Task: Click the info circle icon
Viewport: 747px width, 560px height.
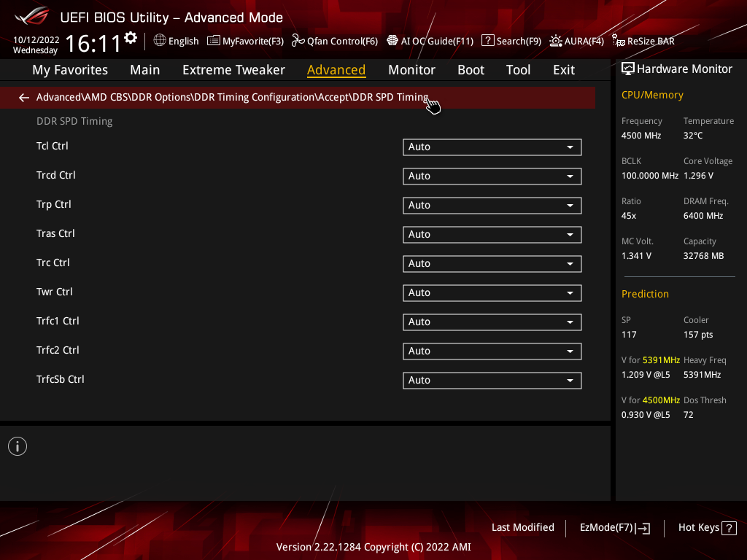Action: [18, 446]
